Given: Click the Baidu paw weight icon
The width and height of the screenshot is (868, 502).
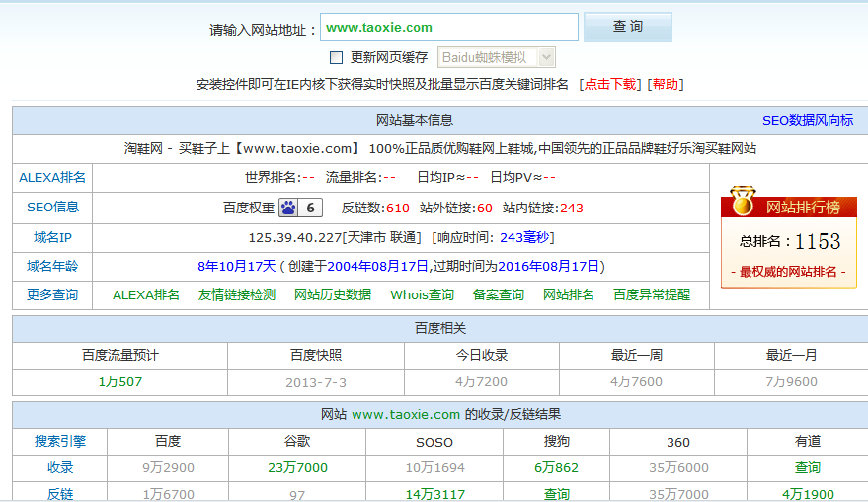Looking at the screenshot, I should tap(288, 208).
